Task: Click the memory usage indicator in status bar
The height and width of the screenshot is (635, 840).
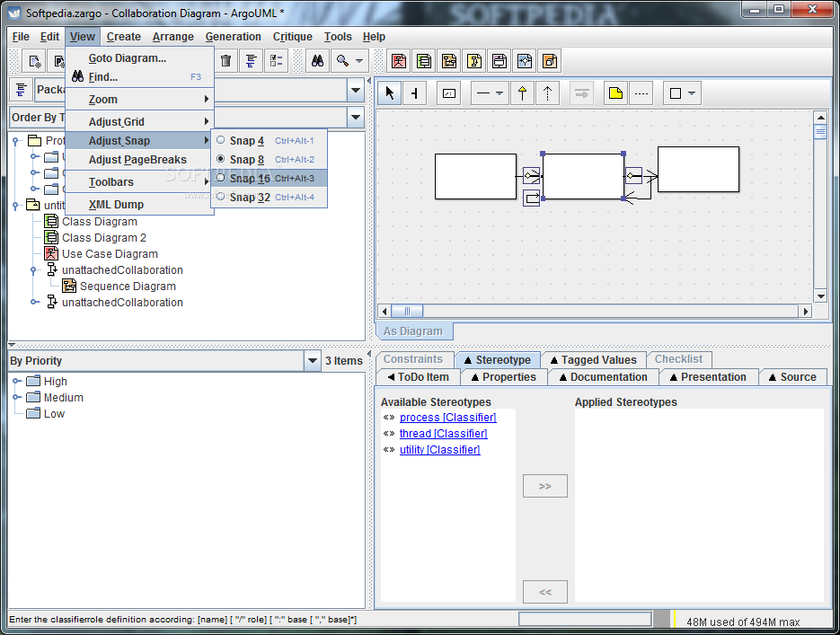Action: click(743, 622)
